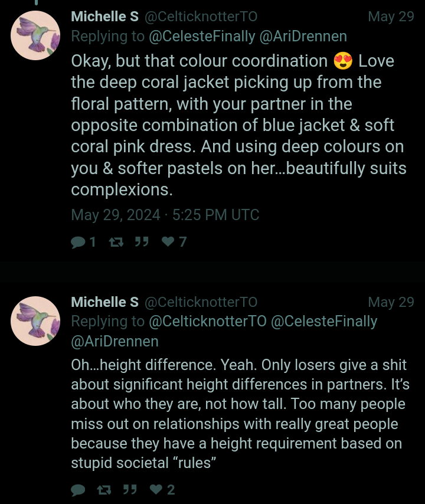
Task: Open @AriDrennen mention in first tweet
Action: [x=303, y=37]
